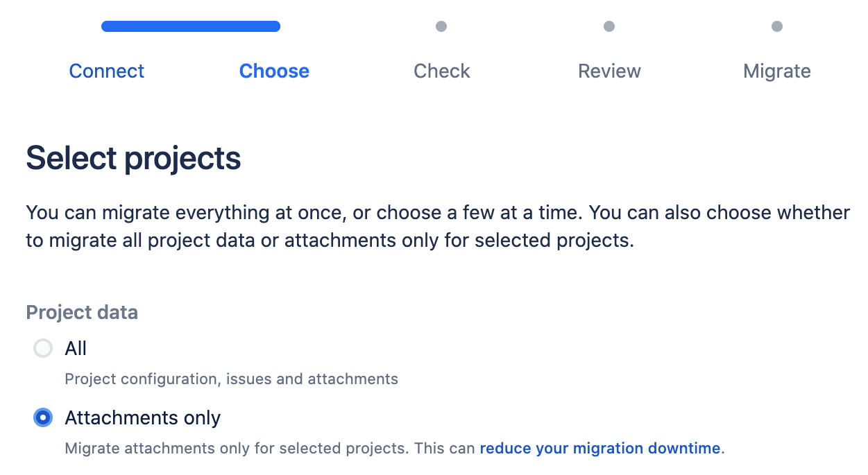This screenshot has height=475, width=868.
Task: Click the Check step dot indicator
Action: pos(441,26)
